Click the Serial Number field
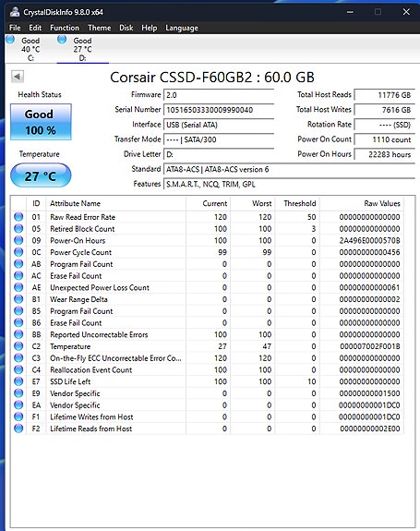This screenshot has height=531, width=420. coord(219,110)
